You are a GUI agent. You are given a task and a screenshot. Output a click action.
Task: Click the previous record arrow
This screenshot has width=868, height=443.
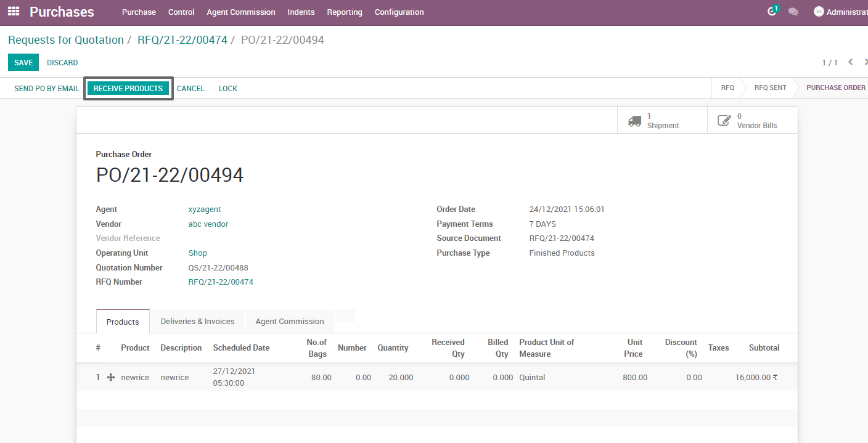[x=851, y=62]
